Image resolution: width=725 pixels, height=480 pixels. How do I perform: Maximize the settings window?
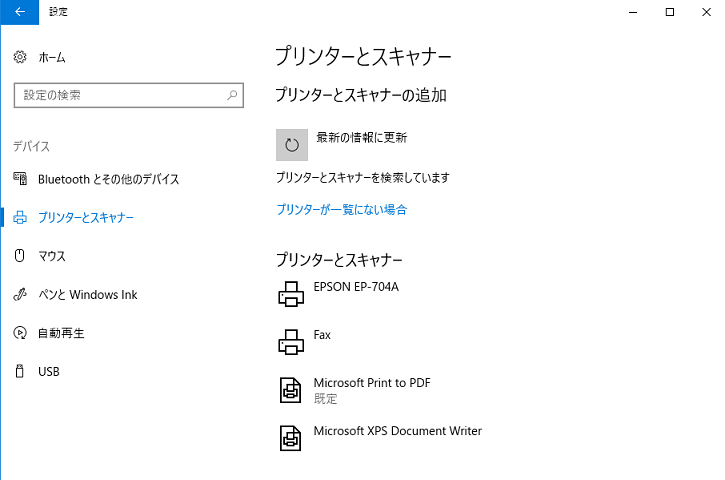(x=670, y=12)
